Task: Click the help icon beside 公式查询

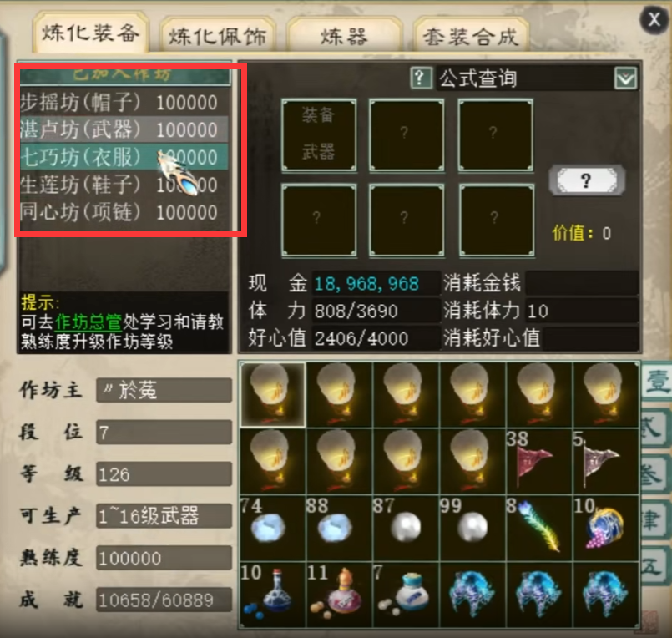Action: point(421,78)
